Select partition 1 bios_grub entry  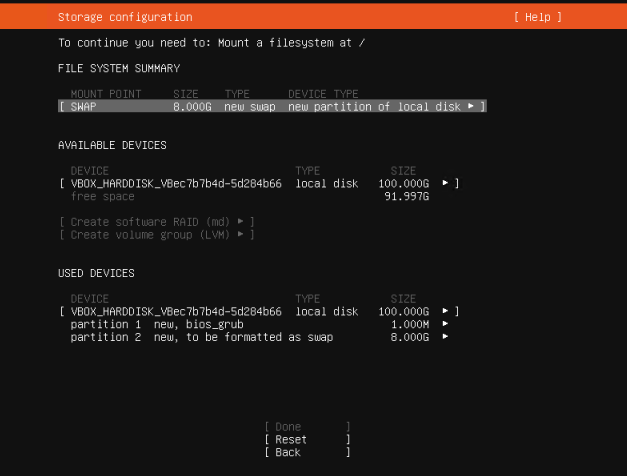coord(259,324)
